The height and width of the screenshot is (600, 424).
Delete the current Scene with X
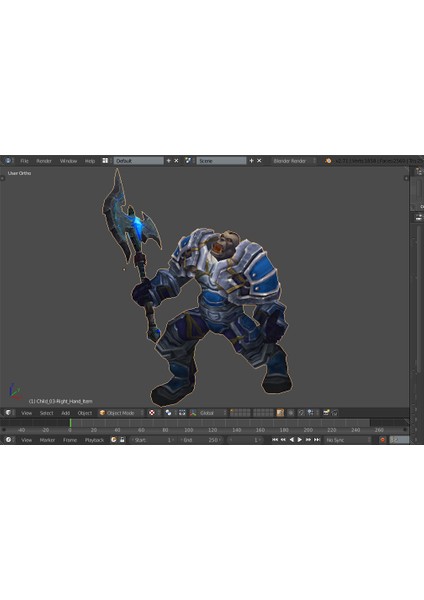(x=259, y=161)
